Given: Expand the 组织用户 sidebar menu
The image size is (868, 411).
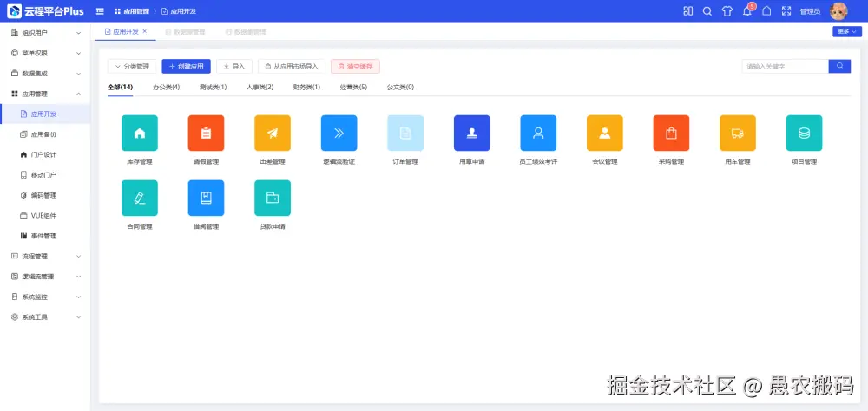Looking at the screenshot, I should 45,33.
